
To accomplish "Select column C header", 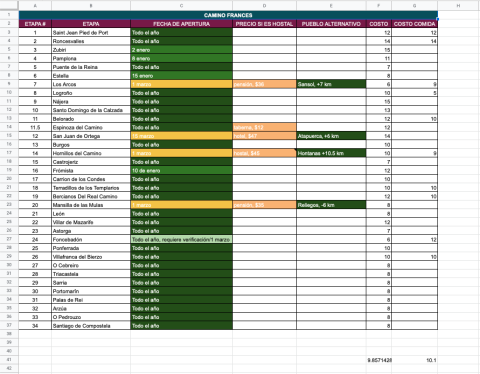I will coord(181,5).
